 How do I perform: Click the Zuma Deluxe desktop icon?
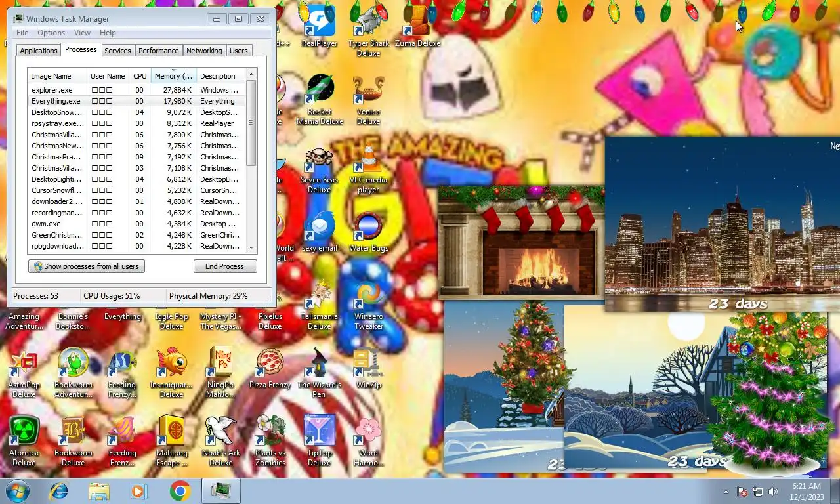(417, 26)
